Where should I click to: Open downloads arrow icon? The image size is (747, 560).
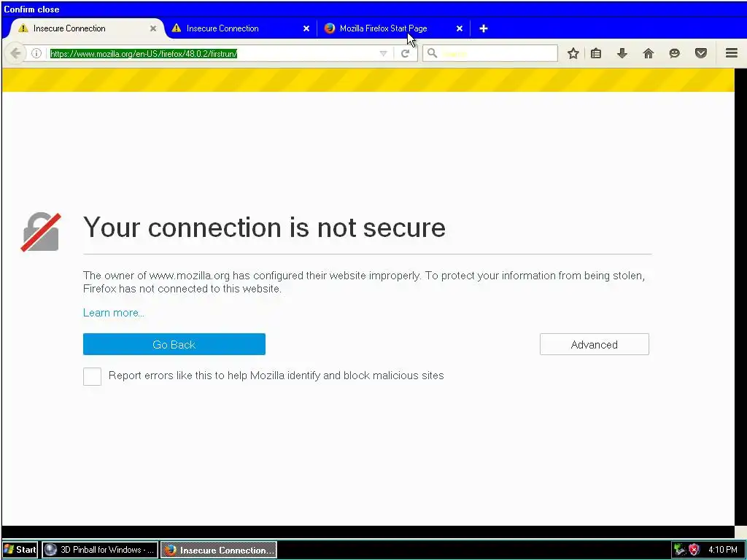click(622, 53)
